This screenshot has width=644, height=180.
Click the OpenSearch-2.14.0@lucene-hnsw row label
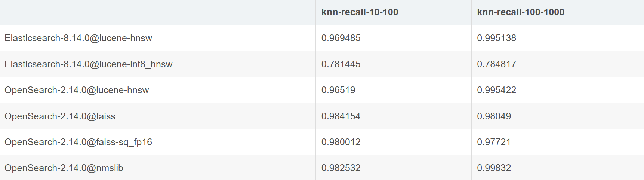tap(77, 90)
